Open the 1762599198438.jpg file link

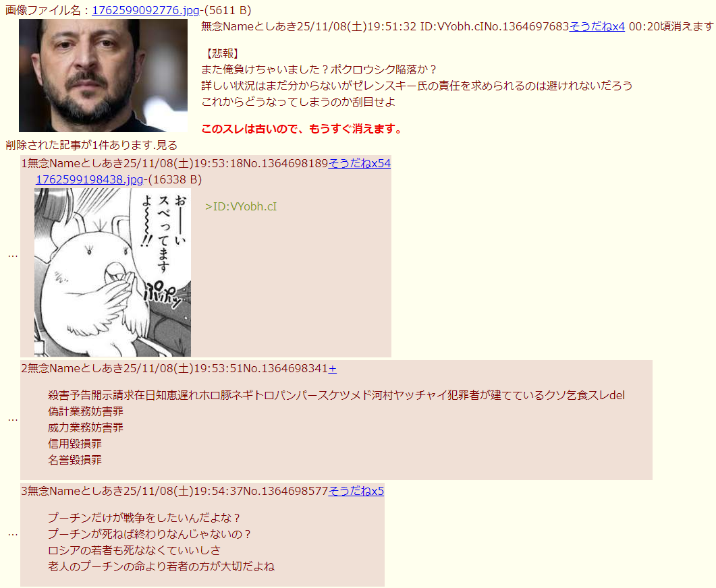point(90,179)
